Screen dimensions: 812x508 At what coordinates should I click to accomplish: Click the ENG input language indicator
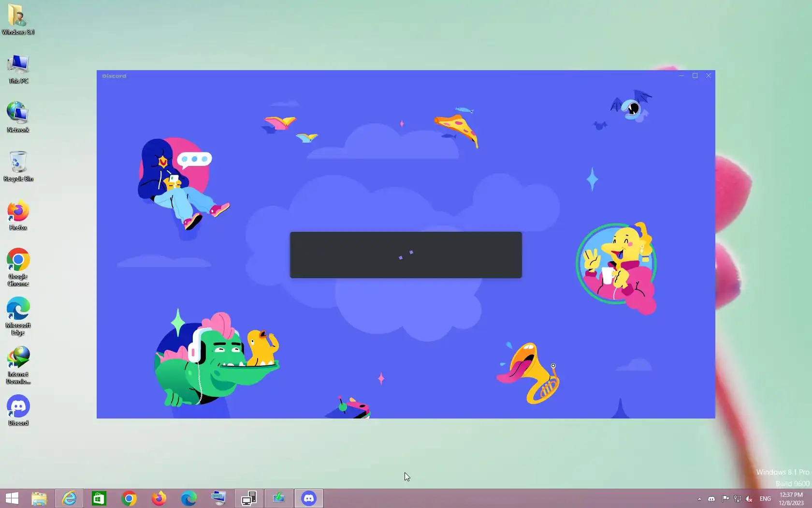tap(765, 499)
